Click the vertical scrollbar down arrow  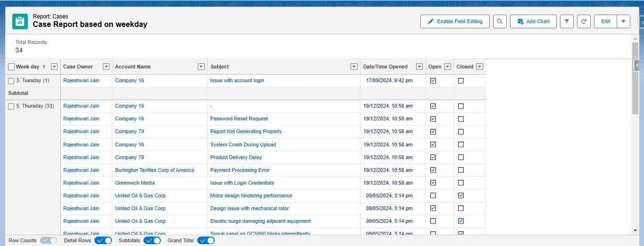tap(635, 230)
